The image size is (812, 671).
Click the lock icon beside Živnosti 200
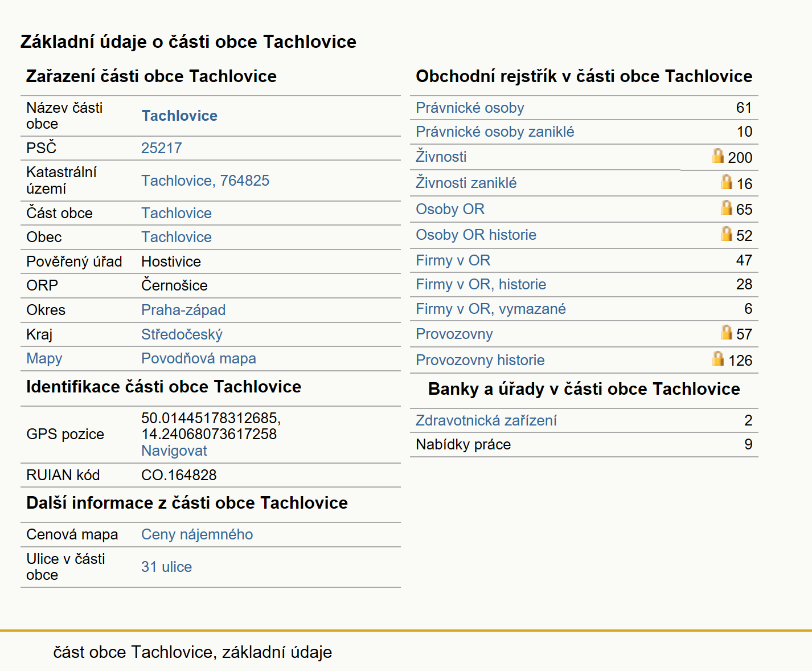718,156
